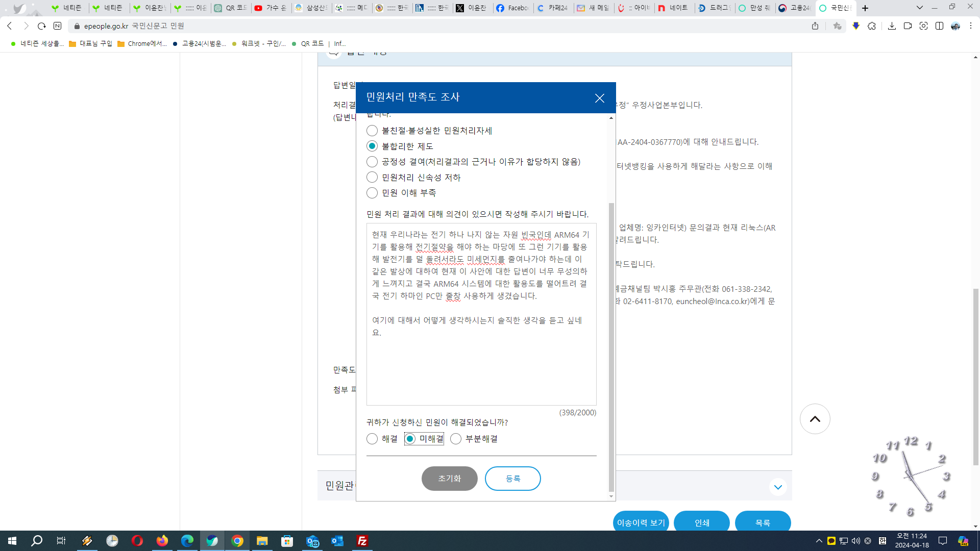This screenshot has height=551, width=980.
Task: Switch to the QR 코드 tab
Action: point(231,8)
